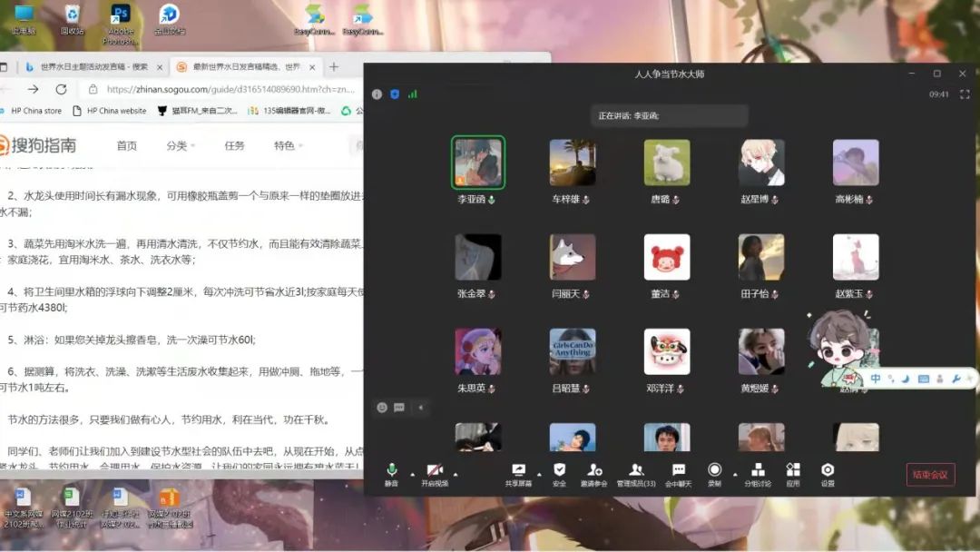Open the 任务 menu item
The image size is (980, 552).
click(234, 145)
